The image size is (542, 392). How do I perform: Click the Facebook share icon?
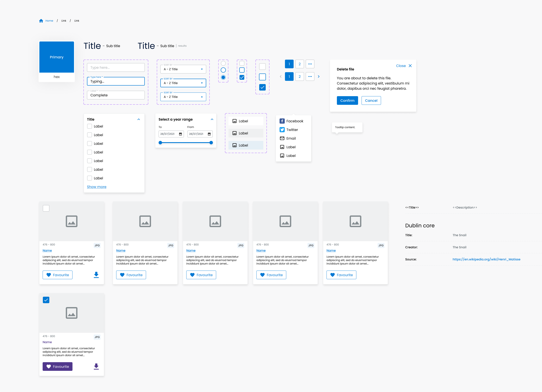point(282,121)
